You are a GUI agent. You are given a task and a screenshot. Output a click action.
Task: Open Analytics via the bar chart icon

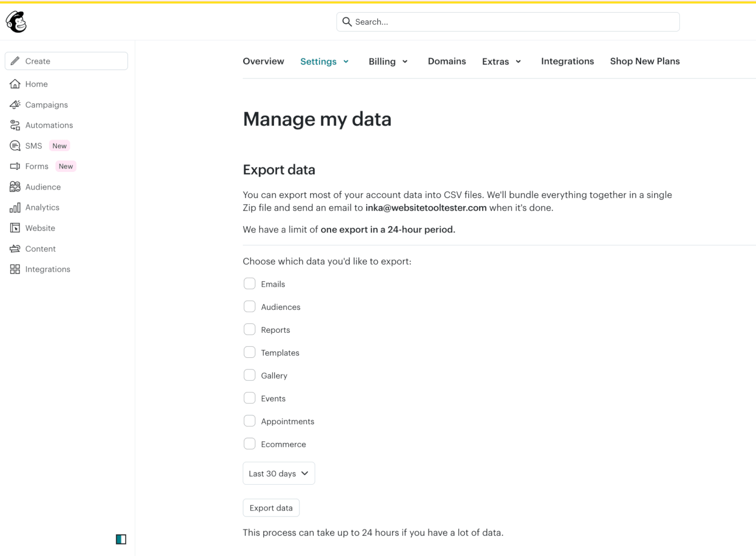point(15,207)
